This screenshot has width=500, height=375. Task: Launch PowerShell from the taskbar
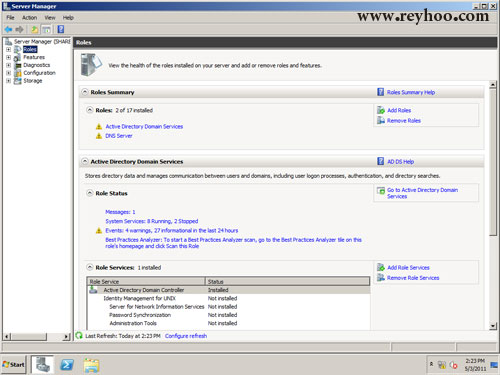pos(67,365)
